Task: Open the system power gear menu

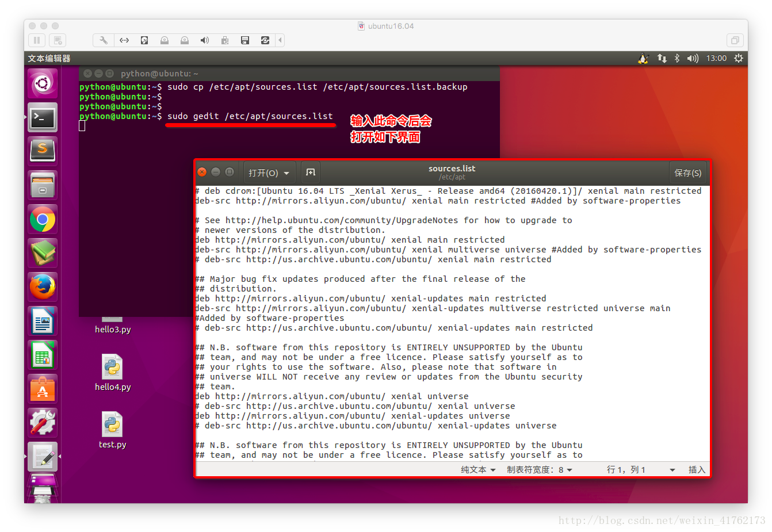Action: point(739,59)
